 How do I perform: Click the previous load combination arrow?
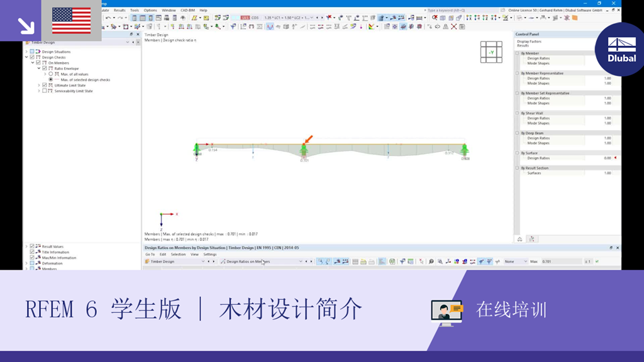coord(317,18)
